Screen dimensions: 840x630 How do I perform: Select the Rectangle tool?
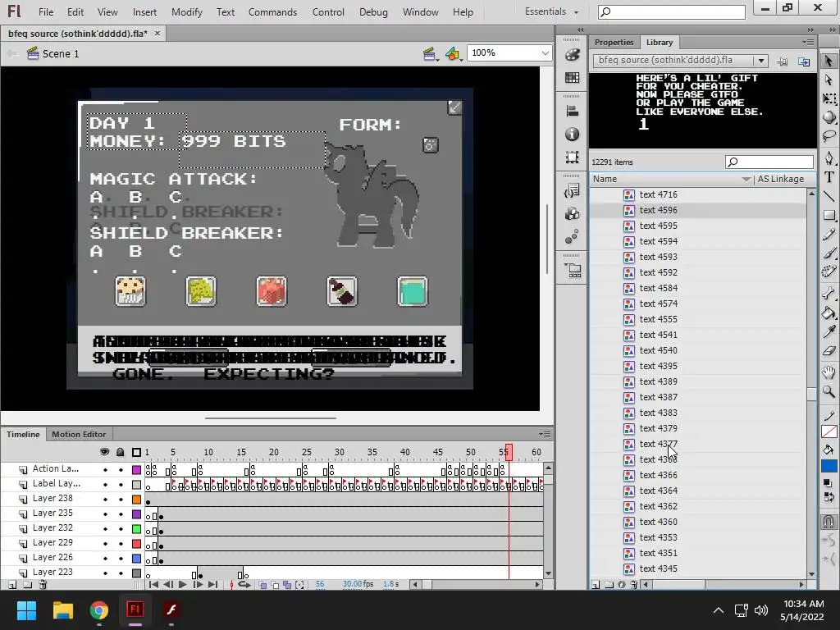point(829,215)
